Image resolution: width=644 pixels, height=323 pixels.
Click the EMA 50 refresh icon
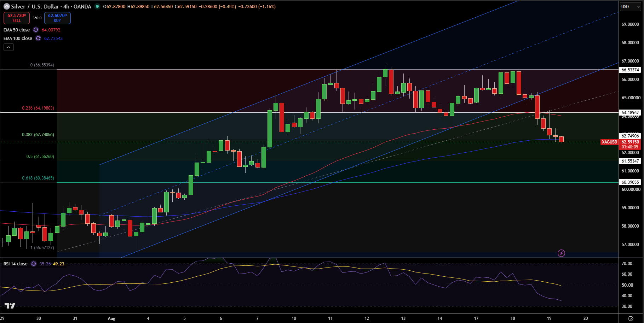36,30
